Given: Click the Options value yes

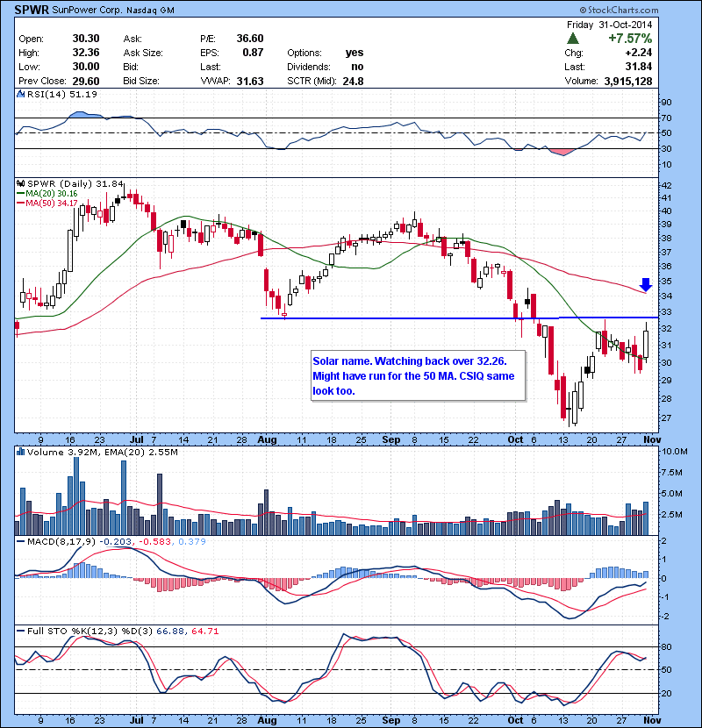Looking at the screenshot, I should (x=355, y=53).
